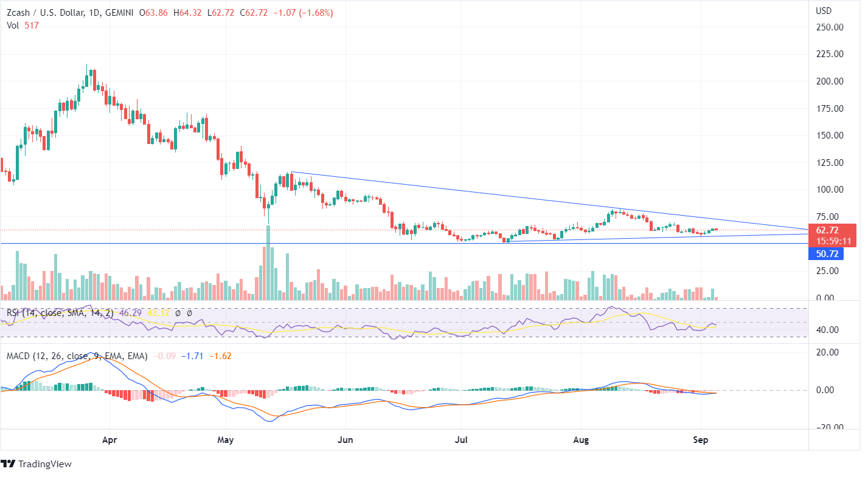Click the TradingView logo icon
The width and height of the screenshot is (868, 477).
click(9, 464)
